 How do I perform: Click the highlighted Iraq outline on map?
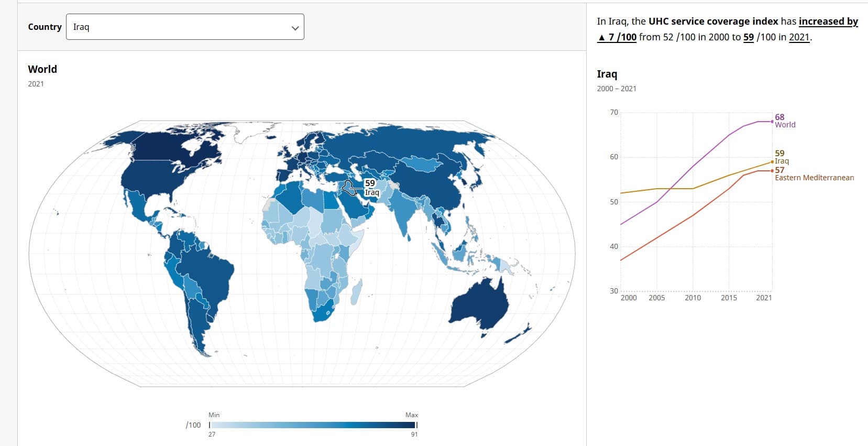pos(349,188)
